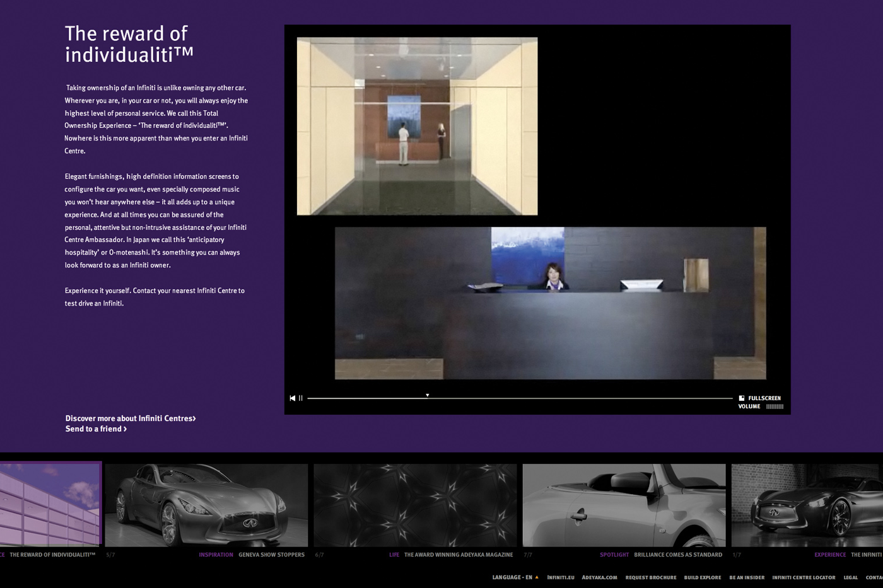Open the Infiniti Centre Locator link
This screenshot has height=588, width=883.
804,577
